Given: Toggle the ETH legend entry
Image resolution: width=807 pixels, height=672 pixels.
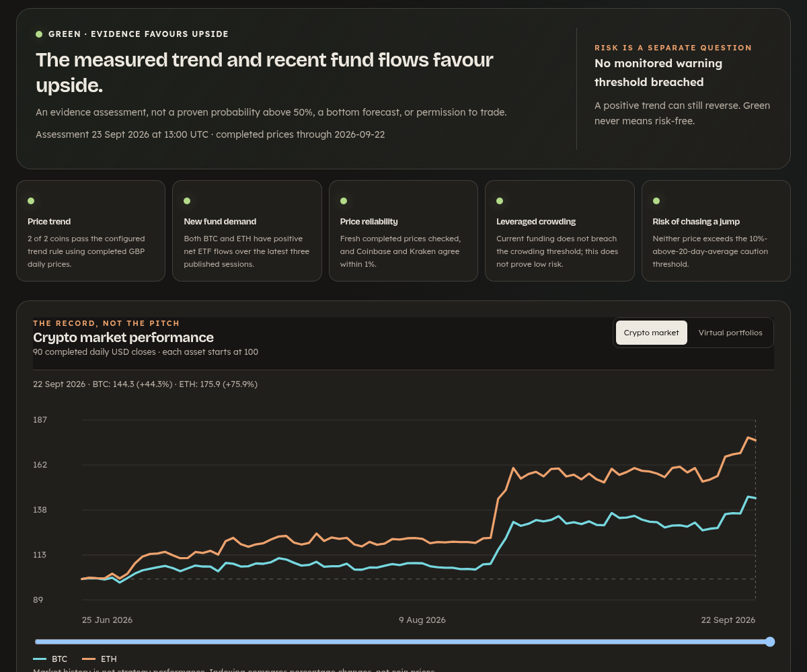Looking at the screenshot, I should point(100,659).
